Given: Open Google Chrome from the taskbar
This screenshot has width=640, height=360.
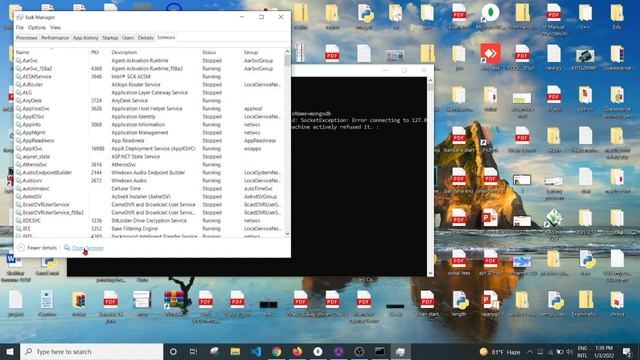Looking at the screenshot, I should pos(277,351).
